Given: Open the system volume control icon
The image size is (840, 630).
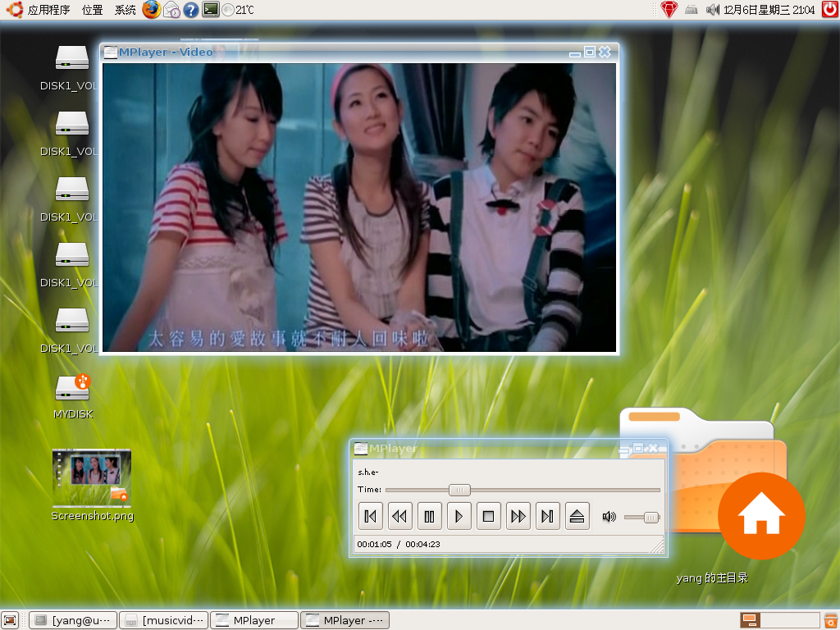Looking at the screenshot, I should click(713, 10).
